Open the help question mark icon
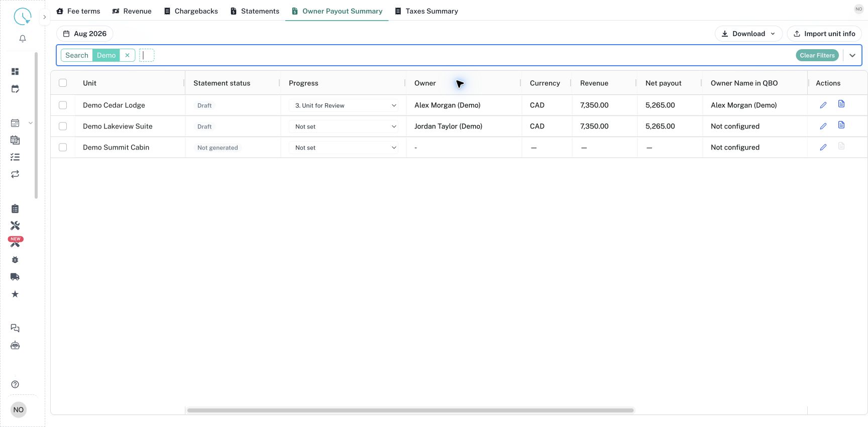This screenshot has height=427, width=868. click(x=15, y=384)
